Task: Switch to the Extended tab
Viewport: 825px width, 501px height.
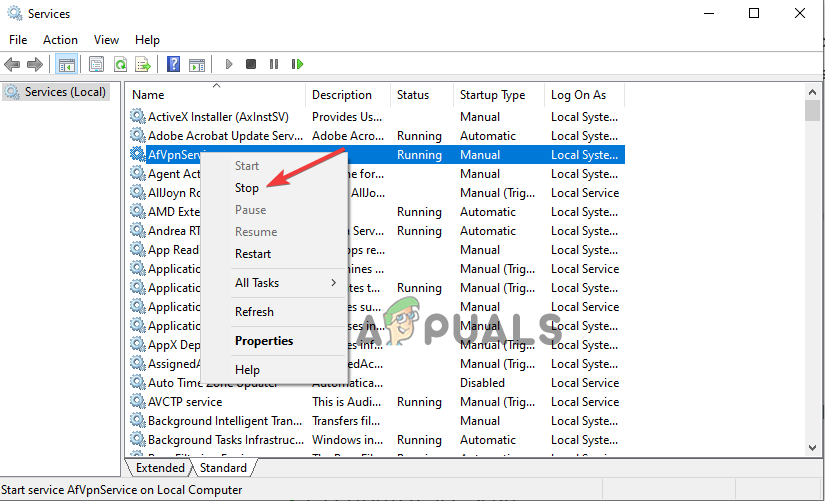Action: (x=160, y=468)
